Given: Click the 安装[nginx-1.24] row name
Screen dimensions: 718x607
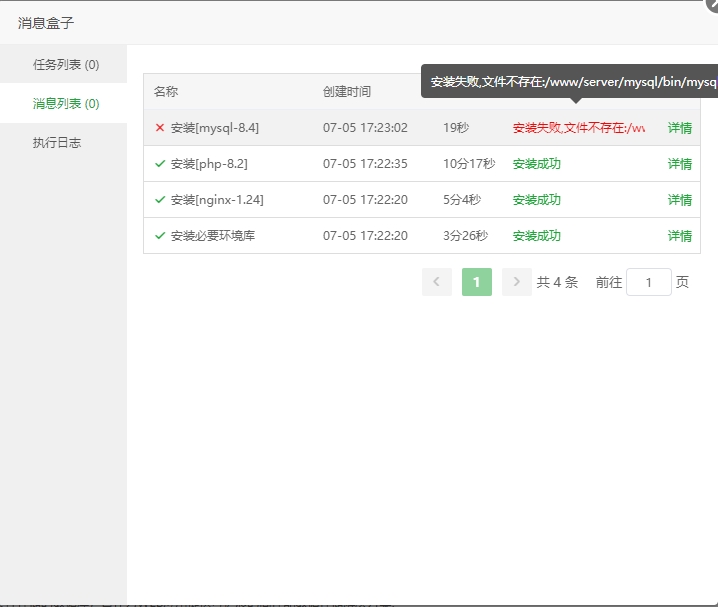Looking at the screenshot, I should tap(217, 200).
